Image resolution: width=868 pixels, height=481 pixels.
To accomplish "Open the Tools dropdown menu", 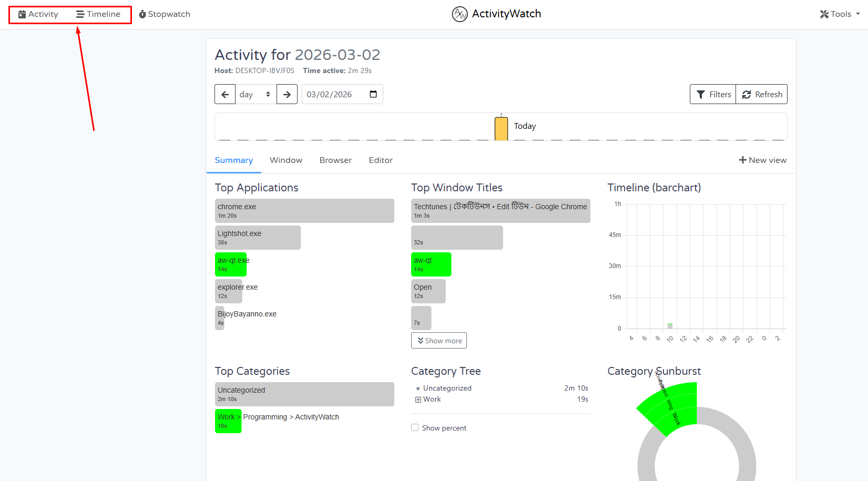I will 840,14.
